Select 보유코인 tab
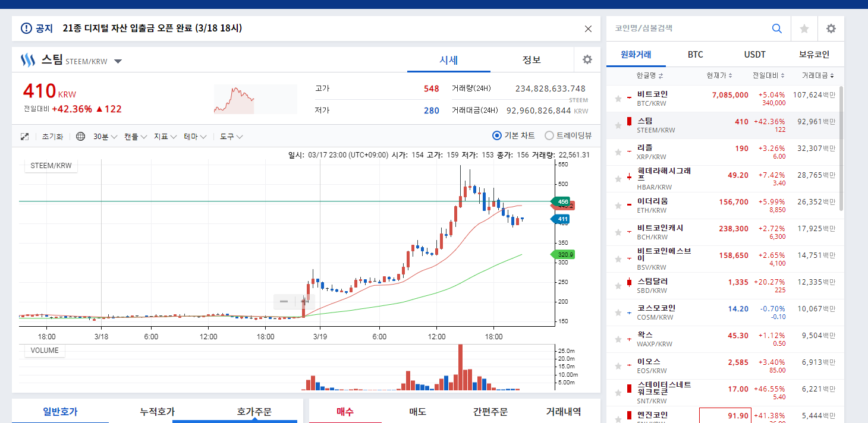Image resolution: width=868 pixels, height=423 pixels. [814, 55]
